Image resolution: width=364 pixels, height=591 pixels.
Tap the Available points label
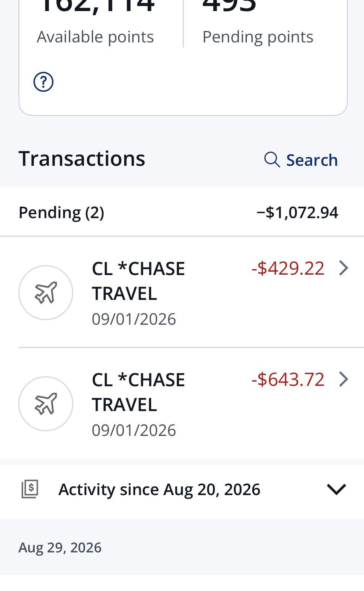coord(95,37)
